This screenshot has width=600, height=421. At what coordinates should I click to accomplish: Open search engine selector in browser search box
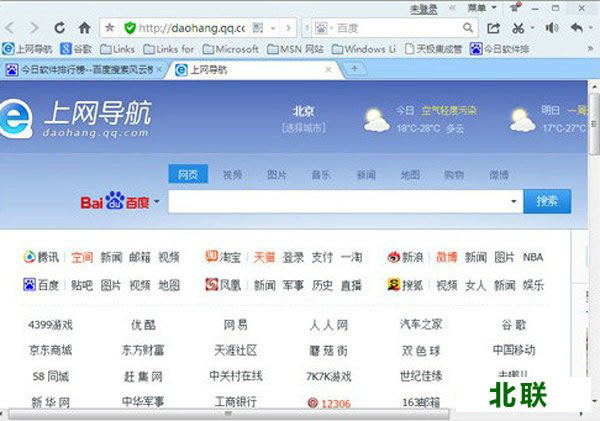(x=323, y=28)
